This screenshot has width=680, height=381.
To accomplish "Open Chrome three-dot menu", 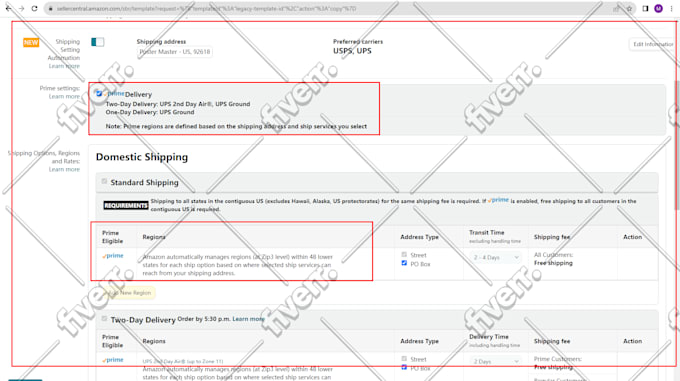I will (671, 9).
